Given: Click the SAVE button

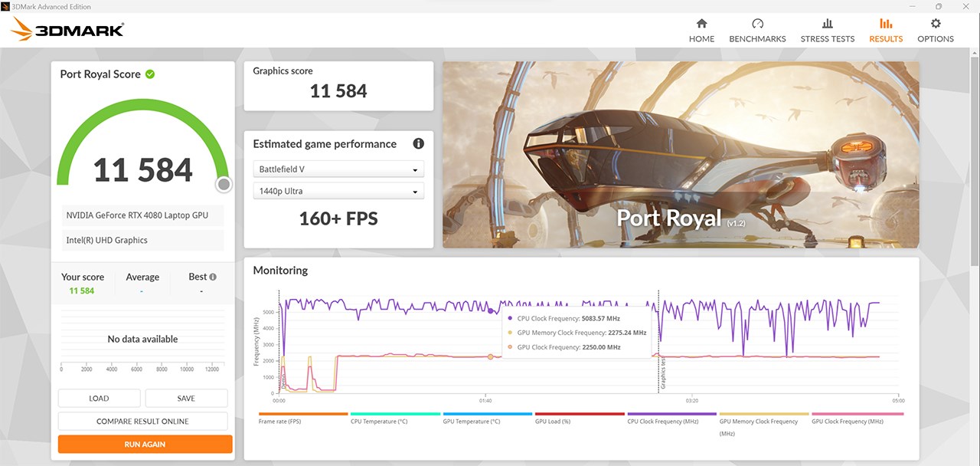Looking at the screenshot, I should (186, 398).
